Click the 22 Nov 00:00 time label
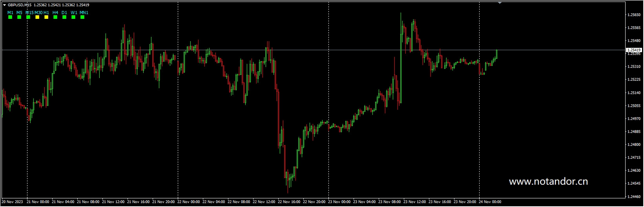The image size is (644, 207). point(189,202)
